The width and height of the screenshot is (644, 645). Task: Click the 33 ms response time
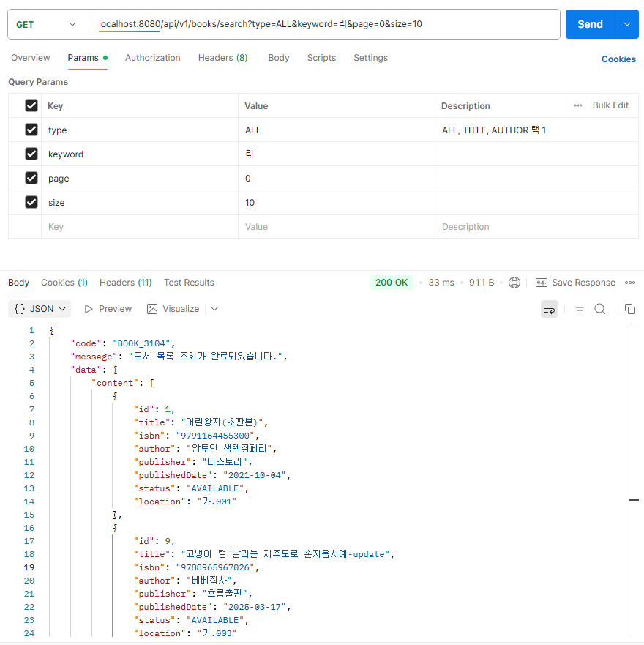coord(441,283)
